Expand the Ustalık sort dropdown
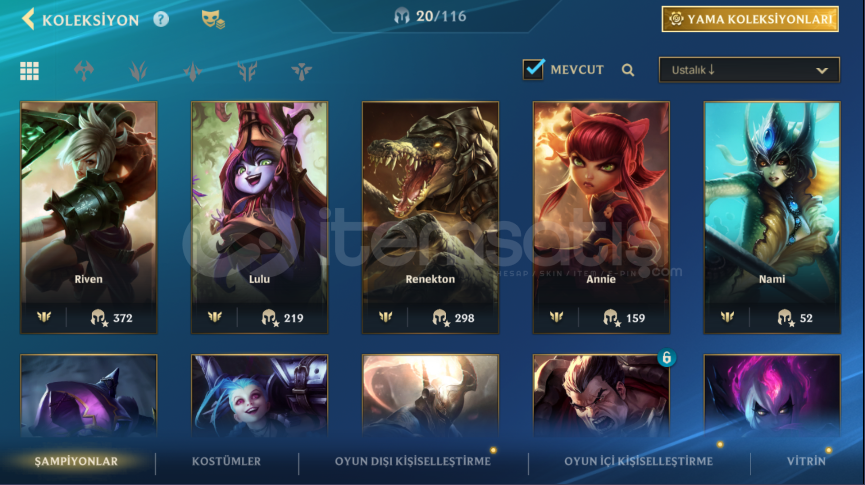865x485 pixels. (749, 70)
